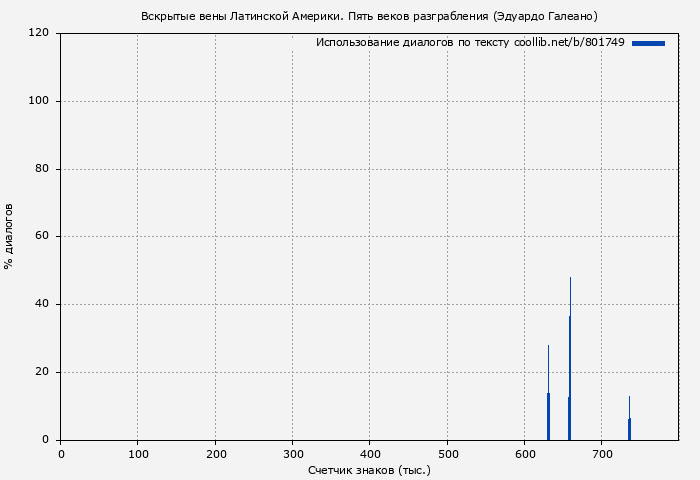
Task: Click the 40 tick on the y-axis
Action: [43, 304]
